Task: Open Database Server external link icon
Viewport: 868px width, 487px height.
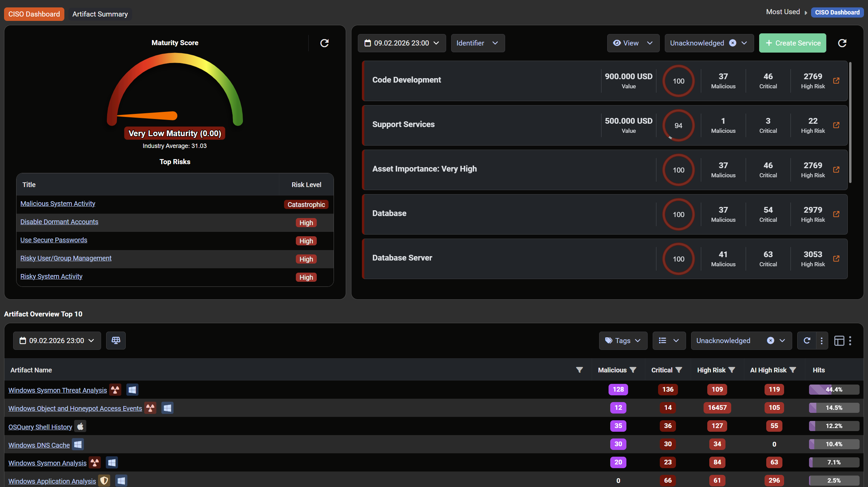Action: click(x=836, y=258)
